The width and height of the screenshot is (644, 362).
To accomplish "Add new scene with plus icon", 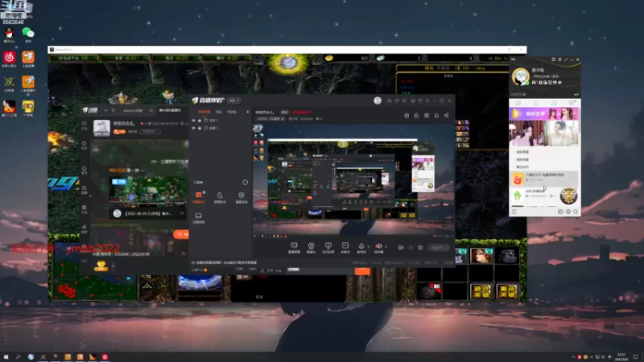I will tap(247, 112).
